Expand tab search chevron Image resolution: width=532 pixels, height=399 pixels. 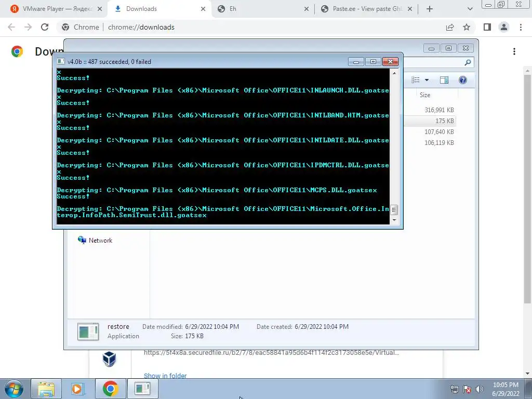[470, 9]
